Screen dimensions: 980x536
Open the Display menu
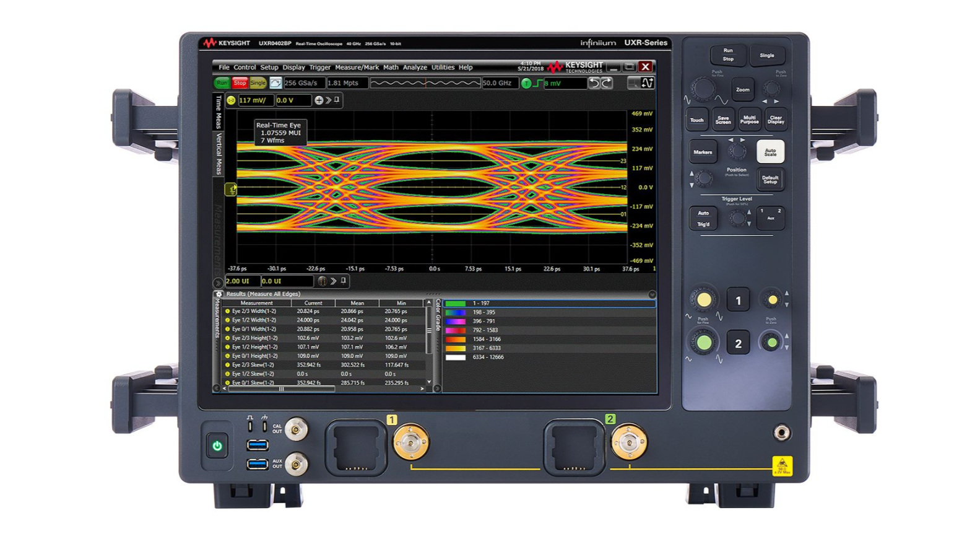coord(293,68)
